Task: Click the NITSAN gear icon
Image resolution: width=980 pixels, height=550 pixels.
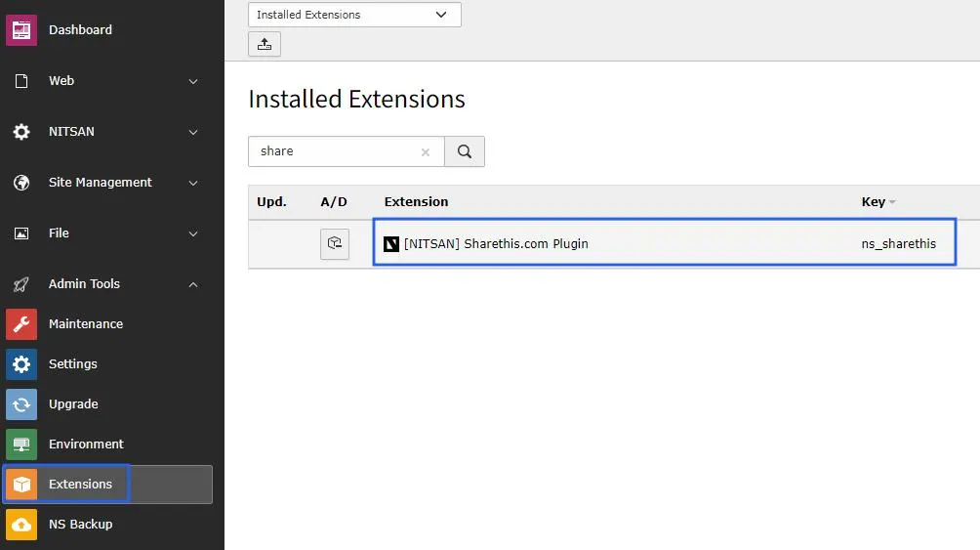Action: pos(21,132)
